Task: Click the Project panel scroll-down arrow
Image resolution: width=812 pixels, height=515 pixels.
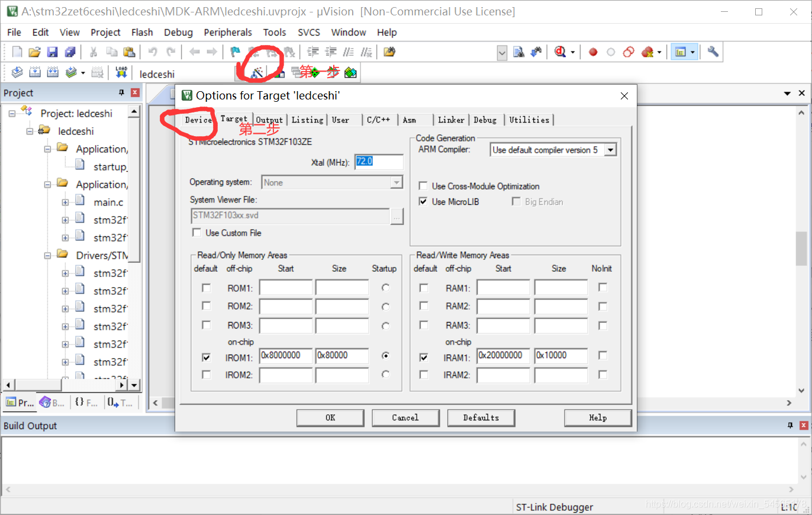Action: (x=134, y=385)
